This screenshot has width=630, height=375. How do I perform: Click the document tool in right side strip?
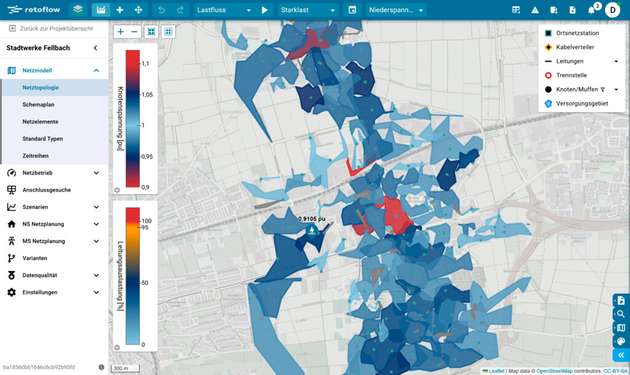[x=621, y=300]
